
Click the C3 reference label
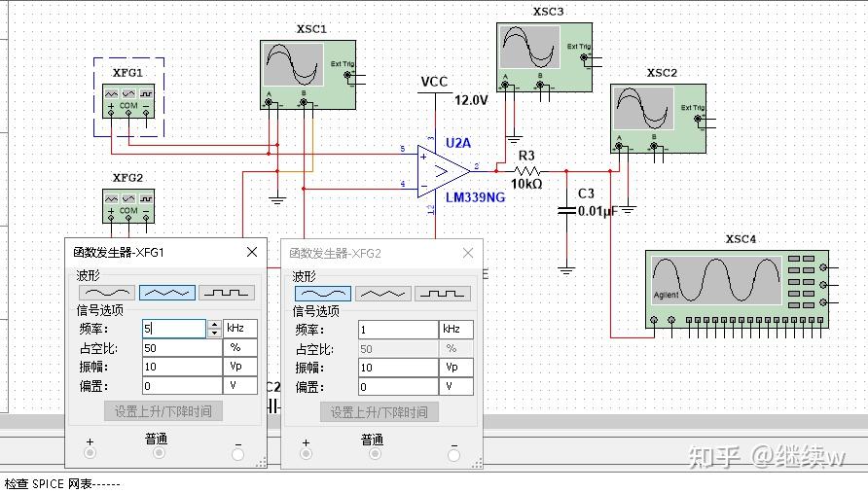pyautogui.click(x=586, y=194)
